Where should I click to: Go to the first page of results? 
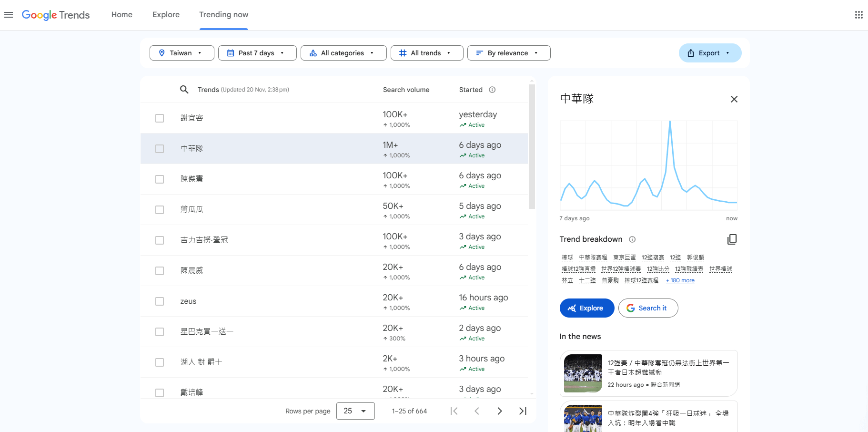[454, 411]
